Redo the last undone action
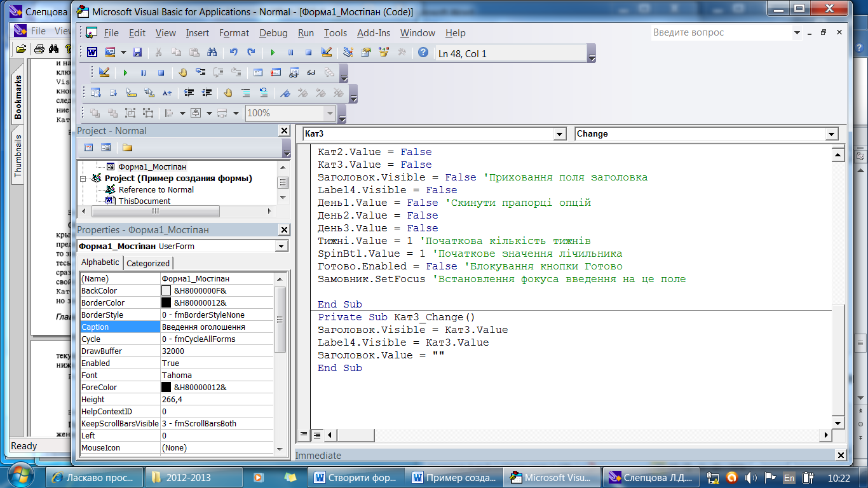Screen dimensions: 868x488 (251, 53)
